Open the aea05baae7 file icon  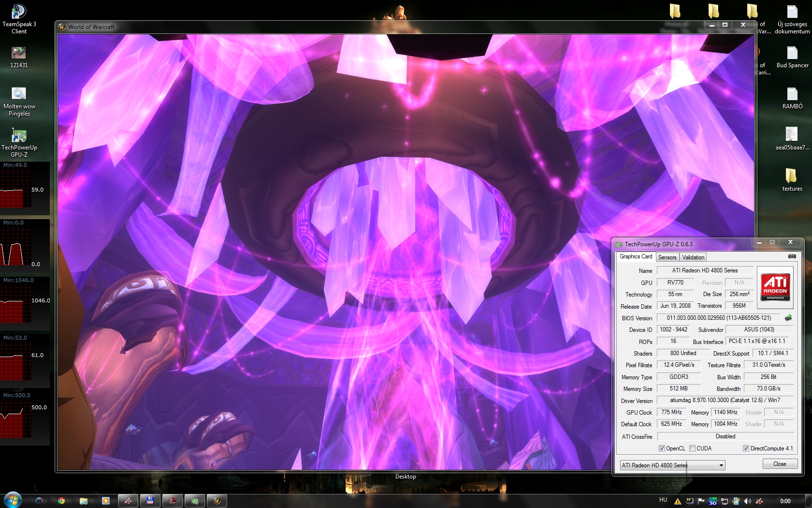792,139
